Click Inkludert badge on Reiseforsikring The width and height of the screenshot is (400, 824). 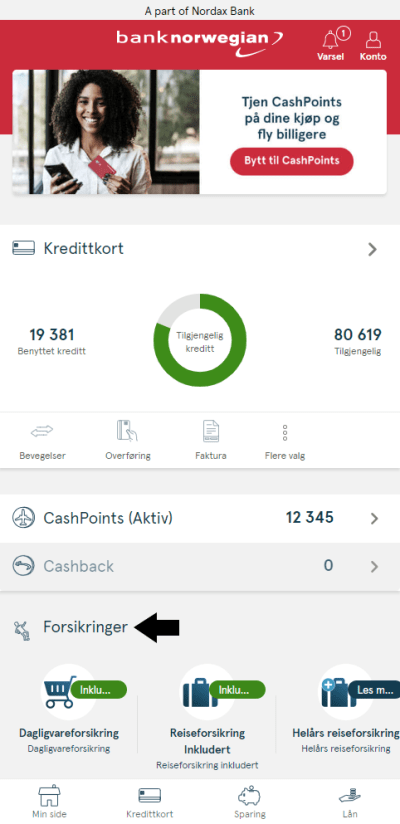pyautogui.click(x=237, y=689)
